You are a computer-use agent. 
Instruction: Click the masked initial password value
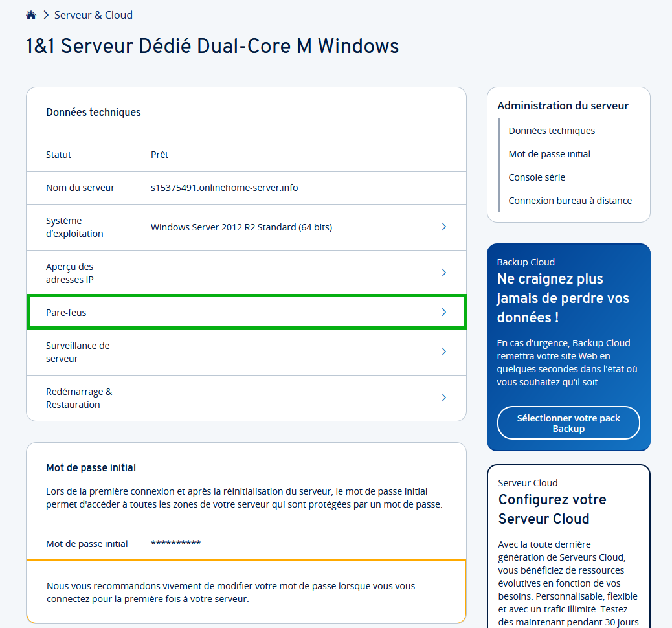pyautogui.click(x=175, y=543)
